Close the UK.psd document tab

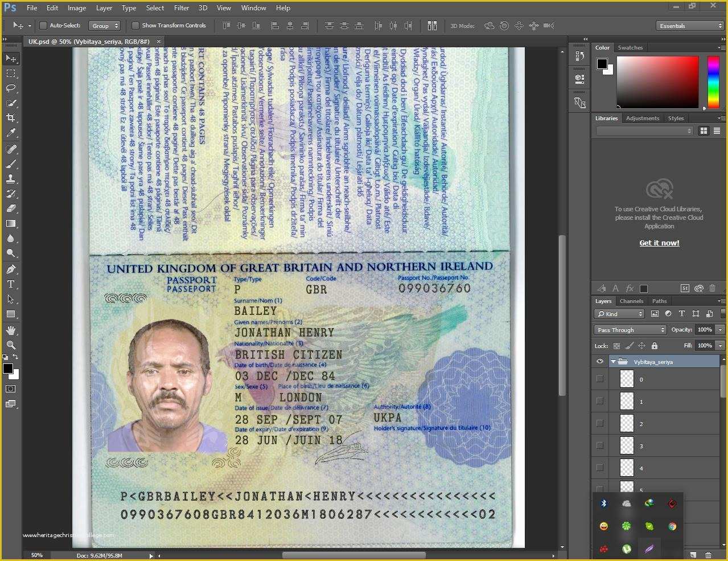[x=159, y=42]
